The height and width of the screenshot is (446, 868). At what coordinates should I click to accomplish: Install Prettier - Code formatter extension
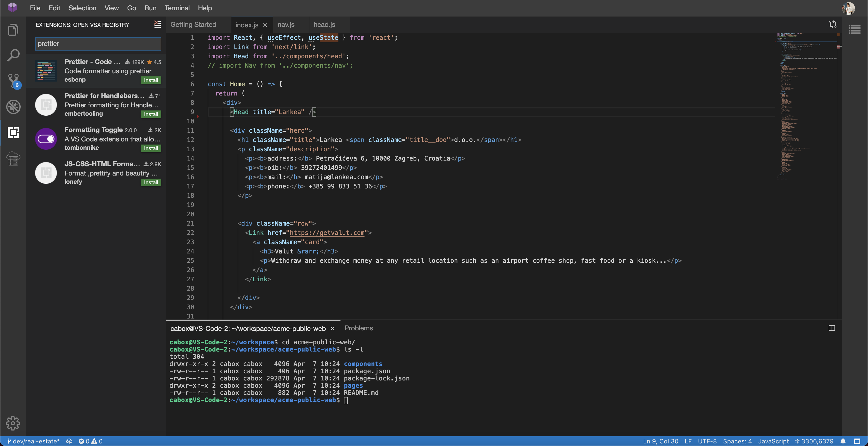151,80
